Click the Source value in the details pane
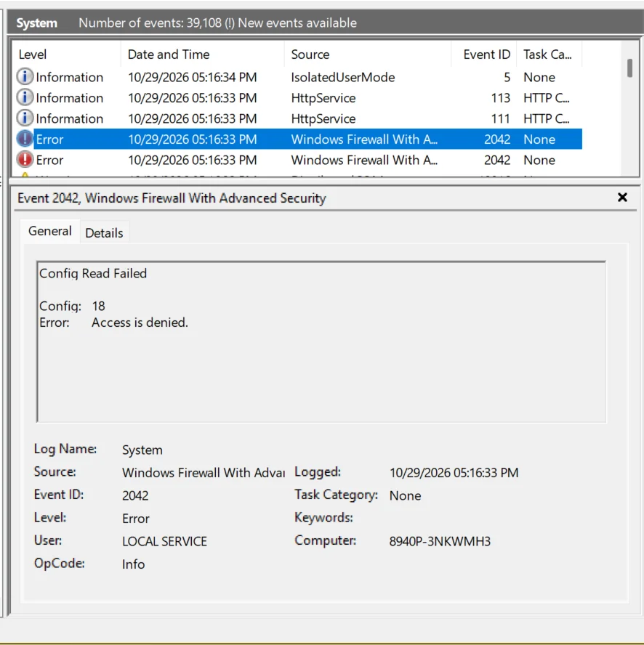644x645 pixels. pyautogui.click(x=204, y=473)
